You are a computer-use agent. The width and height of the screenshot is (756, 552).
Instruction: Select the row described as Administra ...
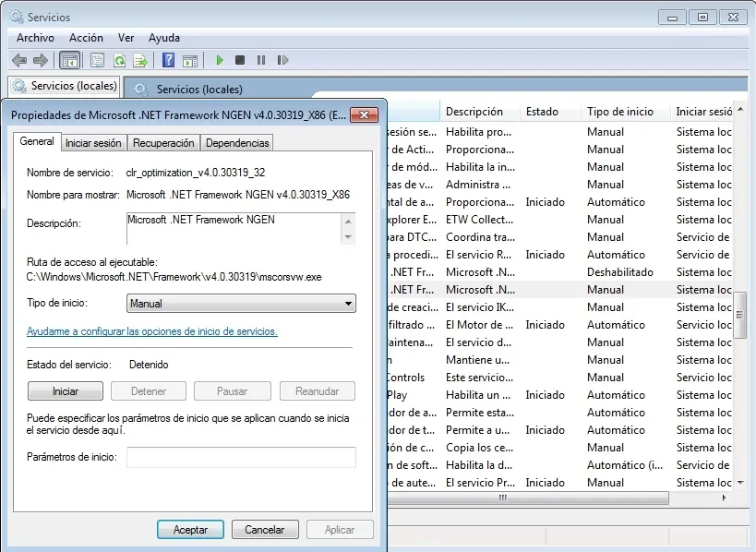point(559,185)
